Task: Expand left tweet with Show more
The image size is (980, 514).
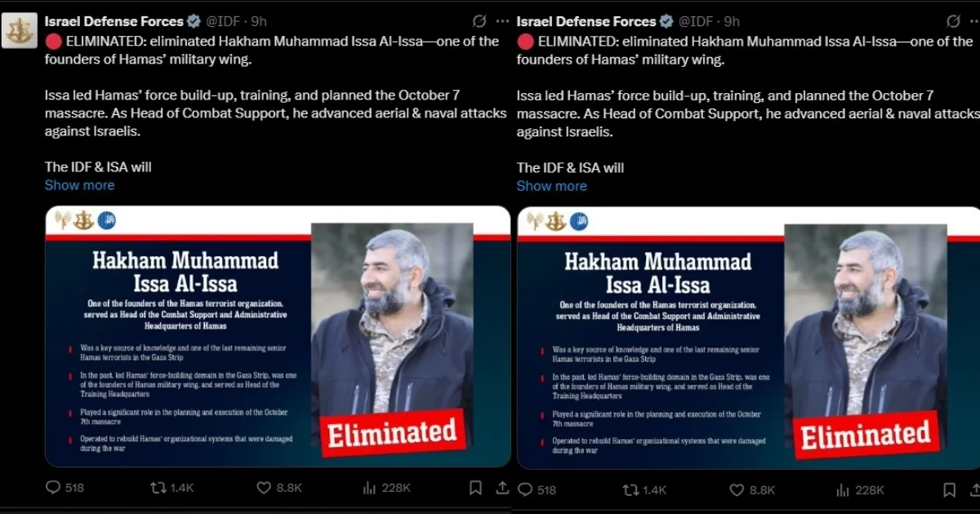Action: (x=79, y=185)
